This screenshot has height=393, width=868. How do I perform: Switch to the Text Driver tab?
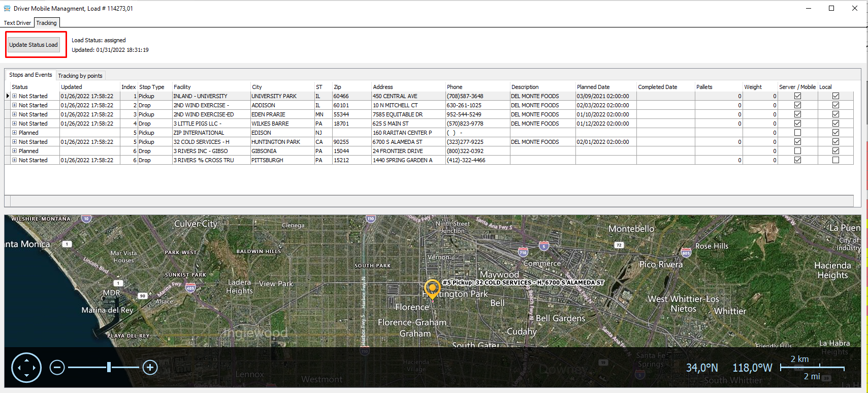coord(17,23)
